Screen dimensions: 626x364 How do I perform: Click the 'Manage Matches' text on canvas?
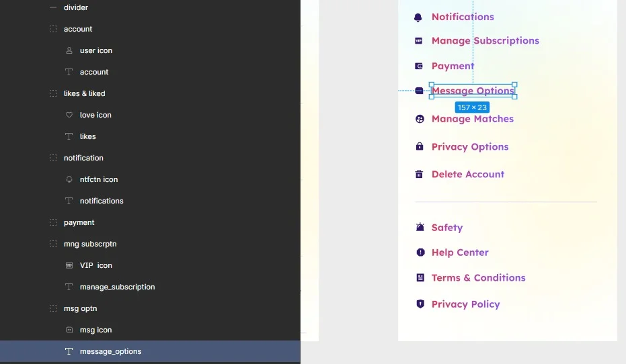pyautogui.click(x=472, y=119)
